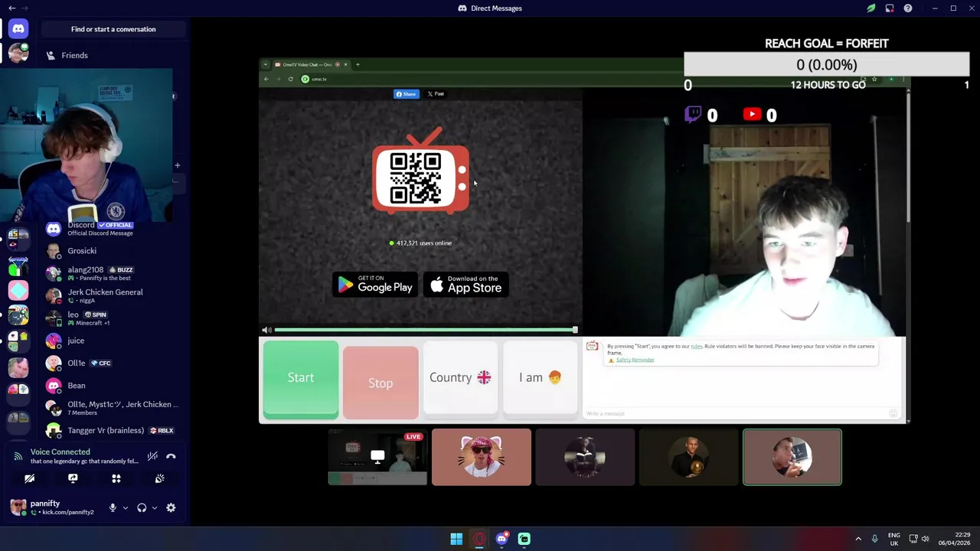Toggle screen share in voice panel
The width and height of the screenshot is (980, 551).
pyautogui.click(x=73, y=478)
